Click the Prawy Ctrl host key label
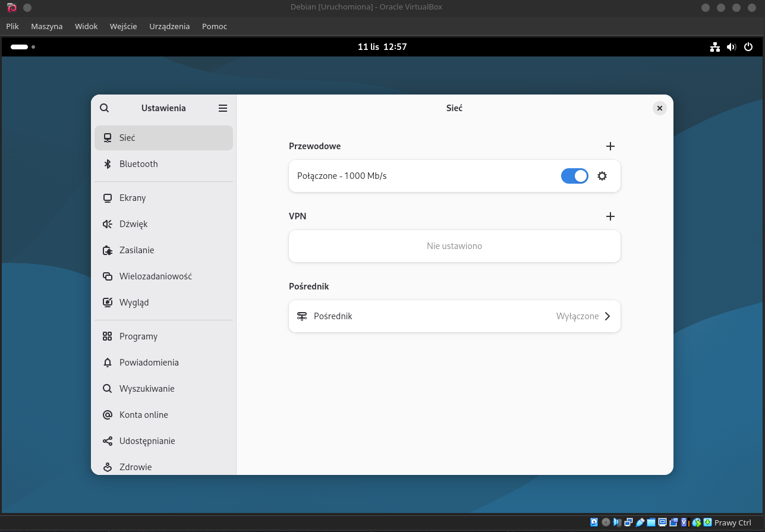 click(733, 523)
